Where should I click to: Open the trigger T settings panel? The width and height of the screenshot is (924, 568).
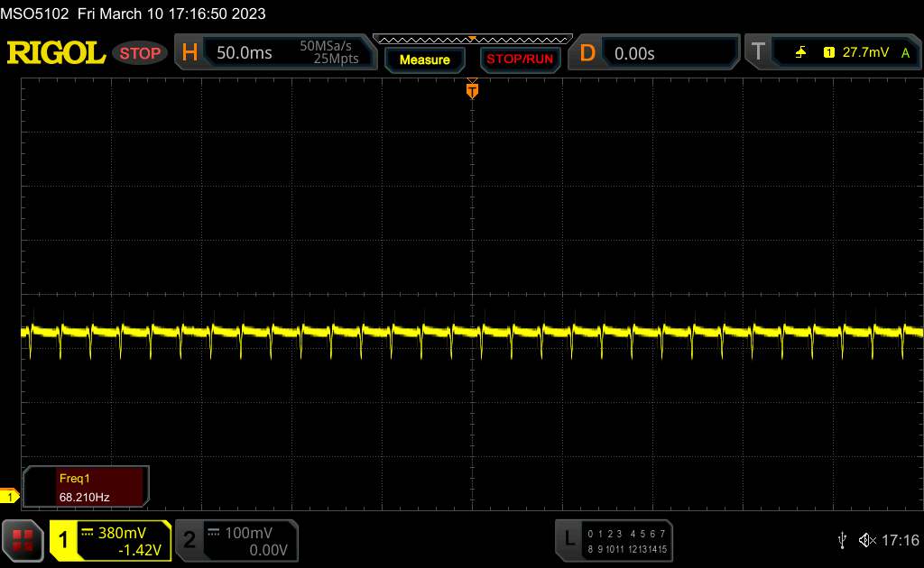833,52
